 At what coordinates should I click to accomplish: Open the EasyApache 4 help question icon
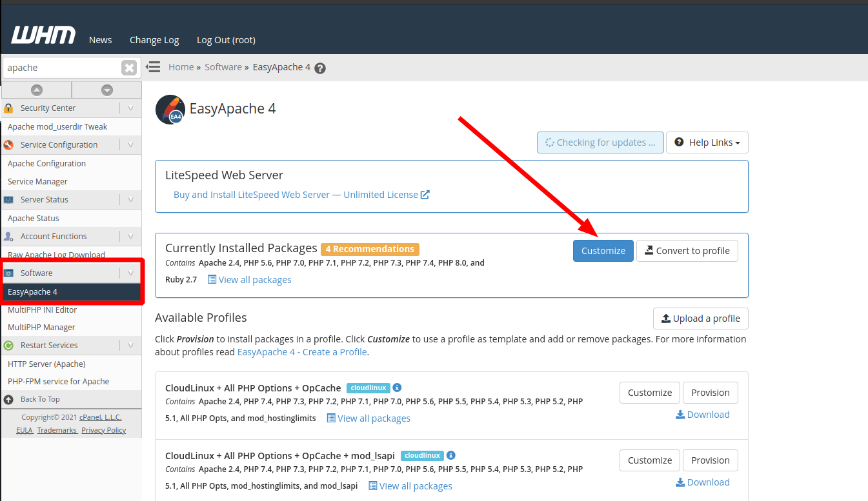[x=320, y=68]
